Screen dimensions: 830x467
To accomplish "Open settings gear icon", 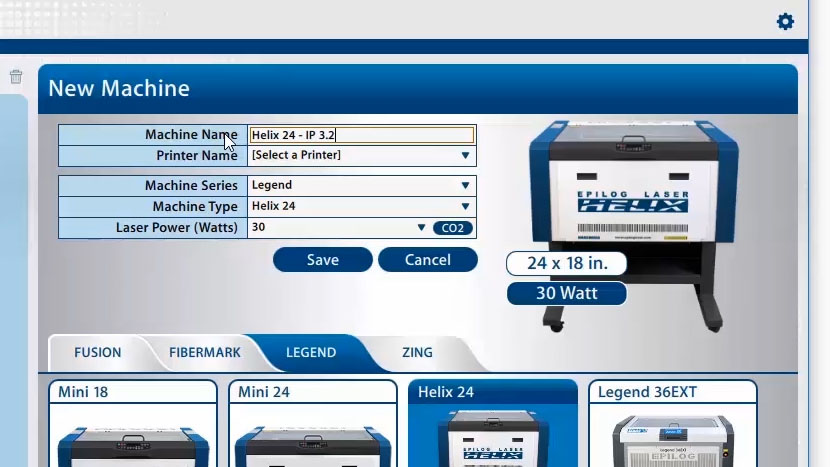I will [785, 21].
